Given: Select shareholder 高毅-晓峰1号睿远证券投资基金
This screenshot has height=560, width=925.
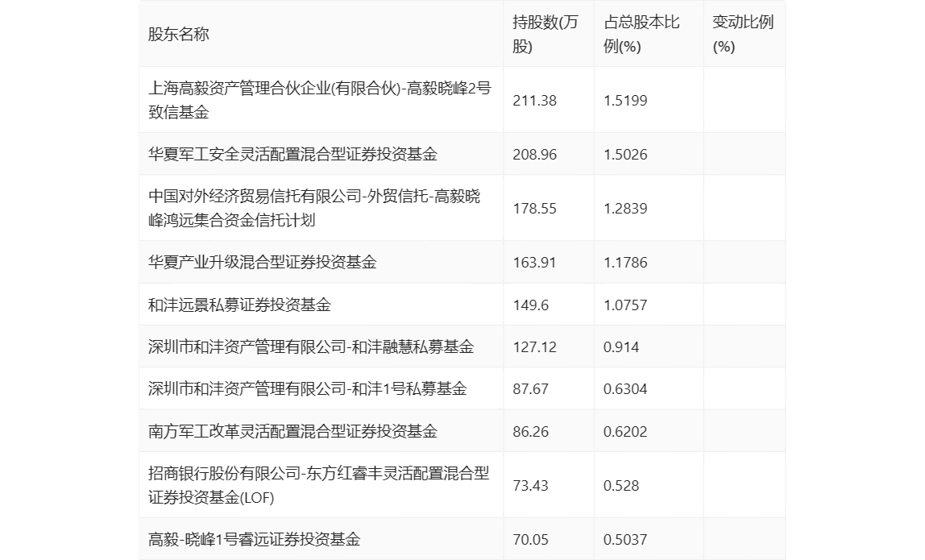Looking at the screenshot, I should pos(255,539).
